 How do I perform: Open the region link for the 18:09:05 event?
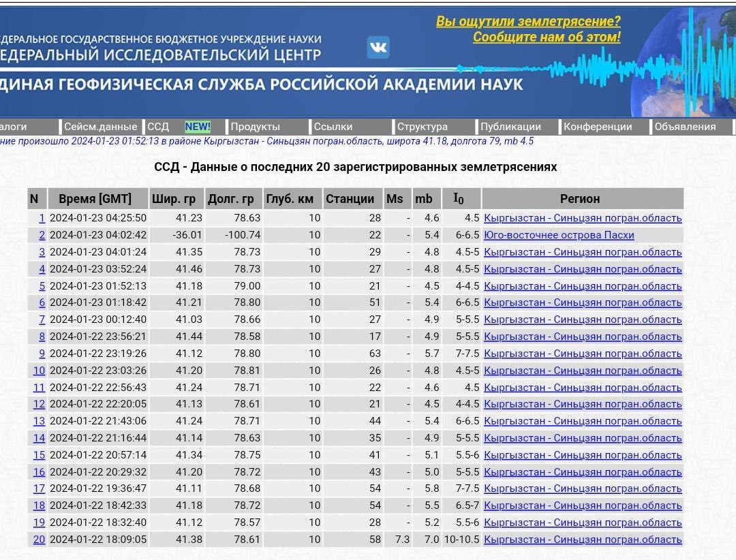[583, 540]
